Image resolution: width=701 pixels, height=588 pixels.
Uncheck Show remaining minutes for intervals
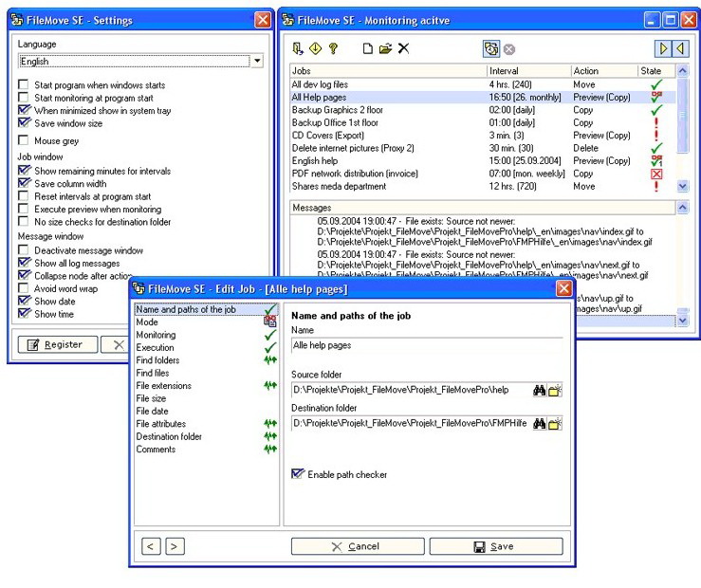pos(24,171)
